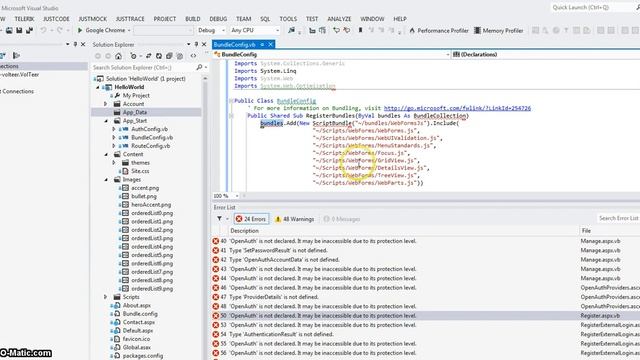Close the Solution Explorer panel
640x360 pixels.
(204, 44)
